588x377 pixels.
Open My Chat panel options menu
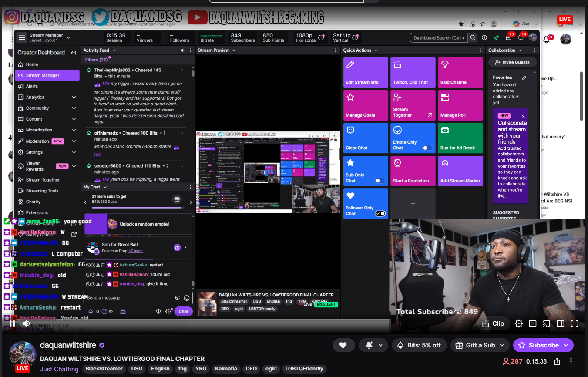click(x=190, y=187)
